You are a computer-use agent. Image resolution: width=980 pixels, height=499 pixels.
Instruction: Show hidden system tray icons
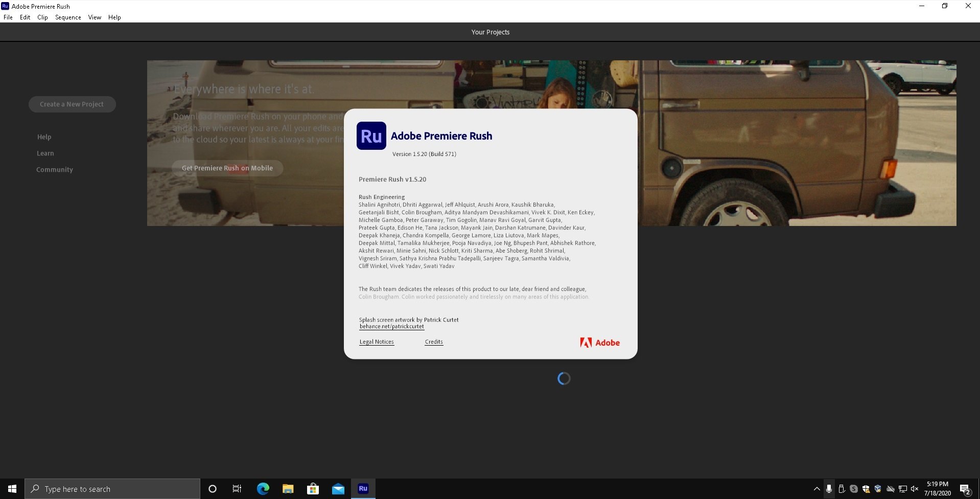(x=816, y=489)
